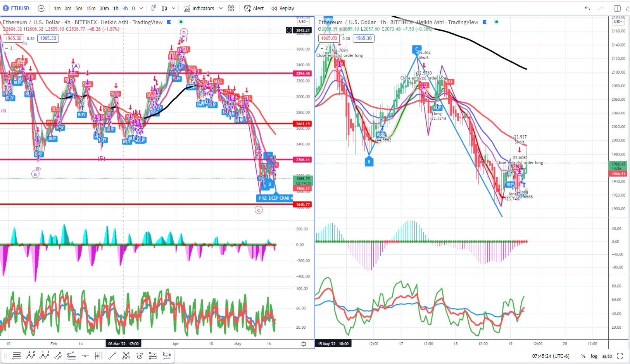Image resolution: width=630 pixels, height=364 pixels.
Task: Start bar Replay mode
Action: [x=283, y=8]
